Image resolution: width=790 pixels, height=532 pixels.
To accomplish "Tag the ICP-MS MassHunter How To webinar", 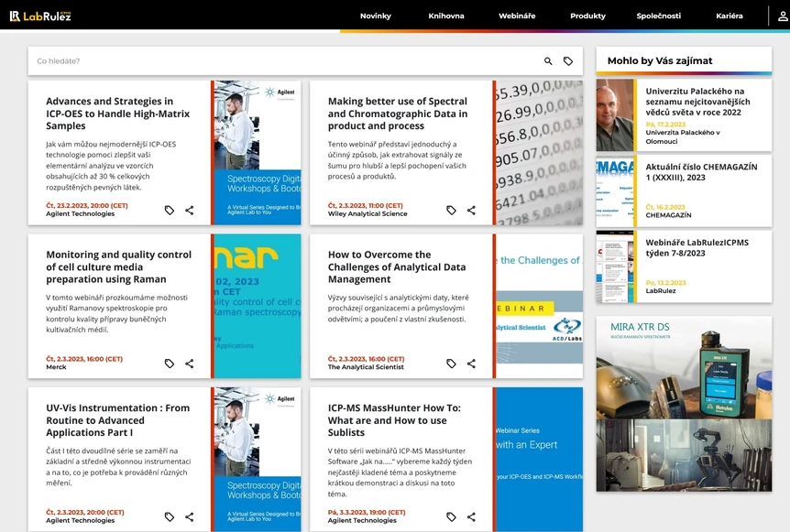I will click(451, 517).
